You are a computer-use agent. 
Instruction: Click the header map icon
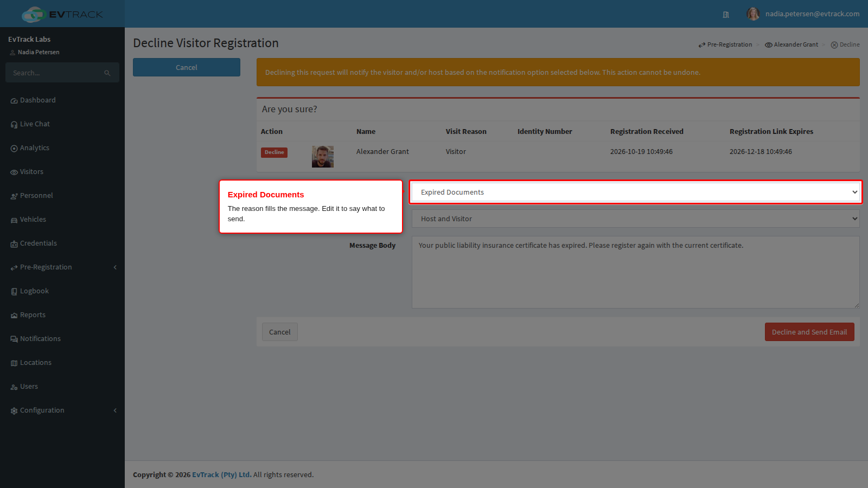click(726, 15)
